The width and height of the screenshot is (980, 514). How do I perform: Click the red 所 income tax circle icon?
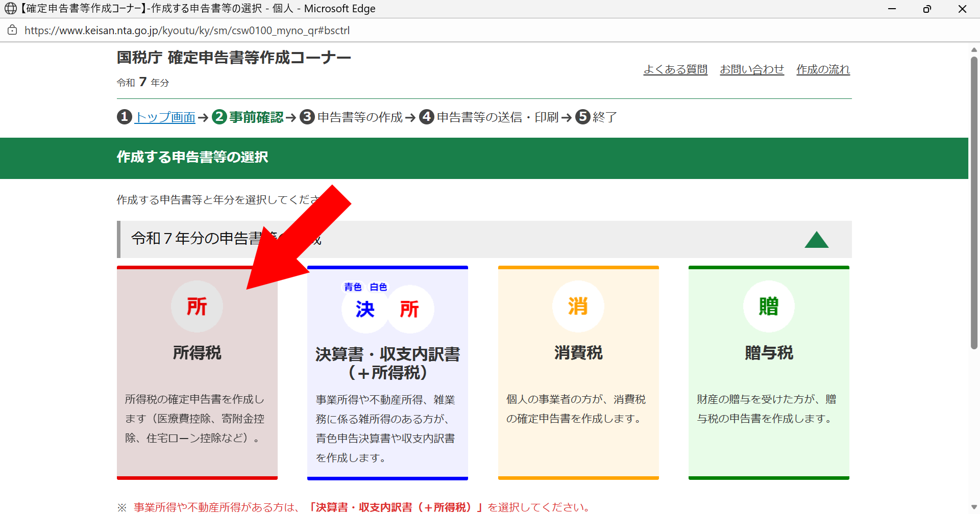pos(197,306)
